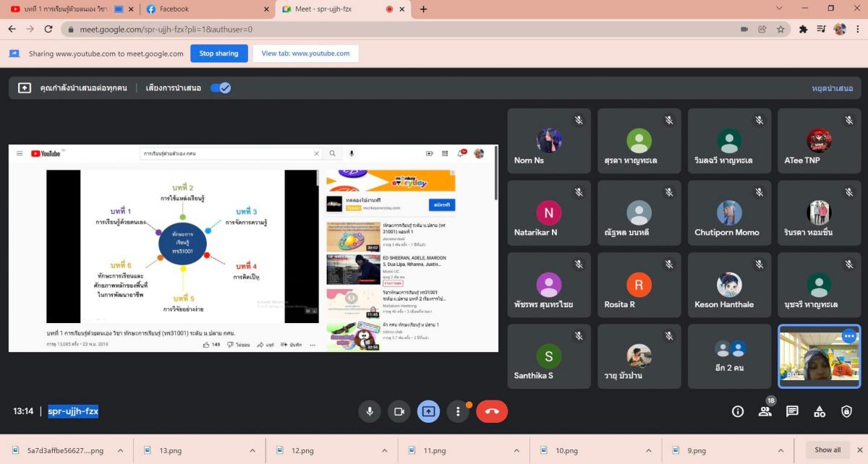Screen dimensions: 868x464
Task: Toggle the presentation audio switch
Action: coord(221,87)
